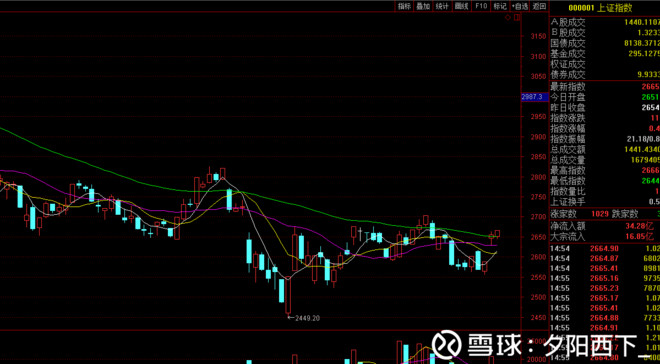Viewport: 660px width, 364px height.
Task: Click the red rectangle icon near price axis
Action: coord(517,17)
